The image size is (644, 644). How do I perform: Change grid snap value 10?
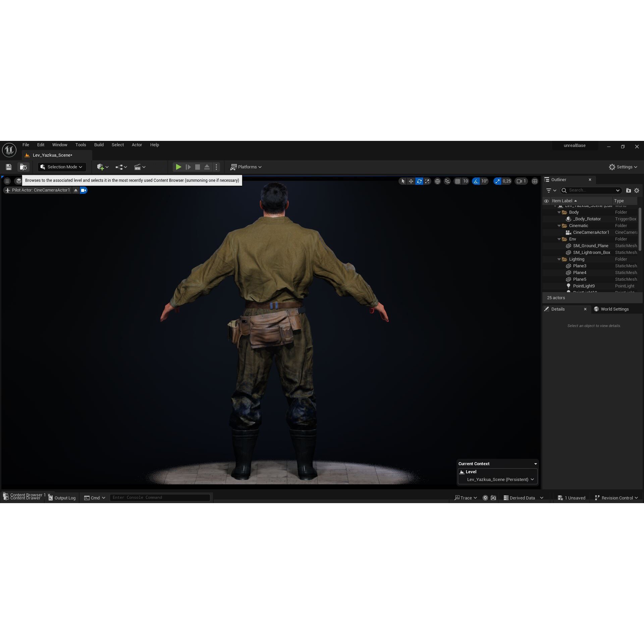point(466,181)
